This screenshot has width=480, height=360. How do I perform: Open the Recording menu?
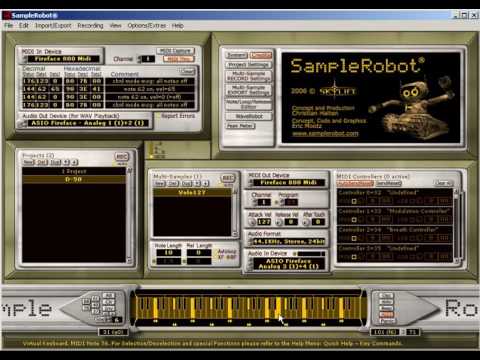90,26
